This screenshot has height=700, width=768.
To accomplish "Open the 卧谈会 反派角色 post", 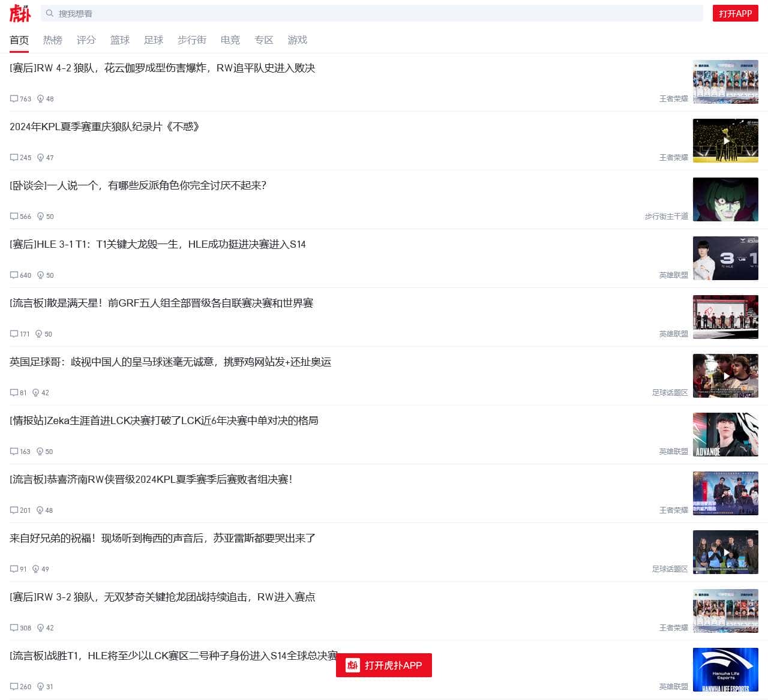I will (x=138, y=186).
